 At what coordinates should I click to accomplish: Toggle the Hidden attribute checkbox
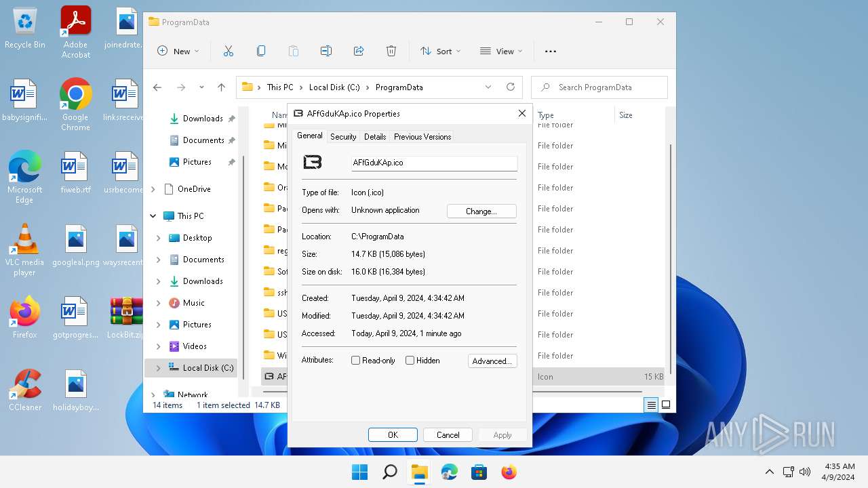(410, 361)
